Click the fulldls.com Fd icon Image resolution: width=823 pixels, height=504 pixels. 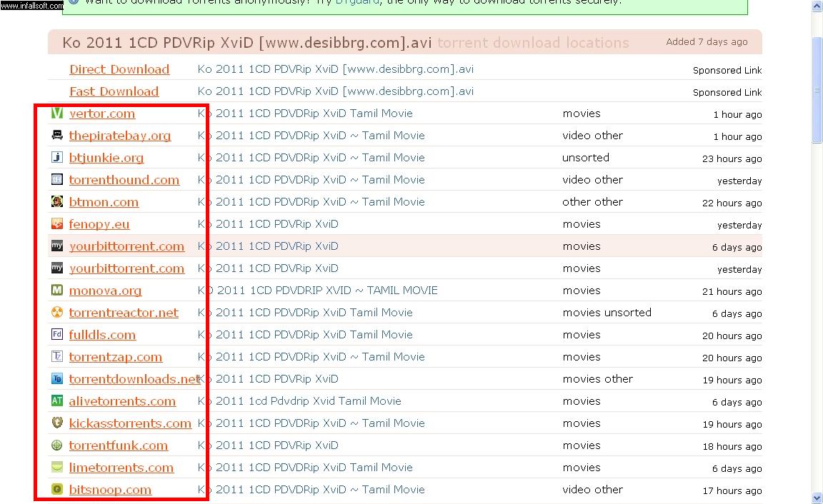pos(56,335)
